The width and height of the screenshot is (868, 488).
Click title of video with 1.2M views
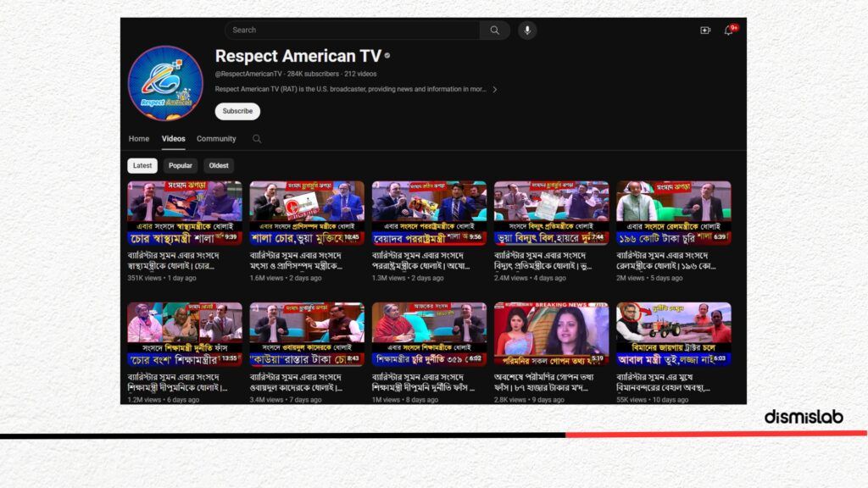click(177, 382)
